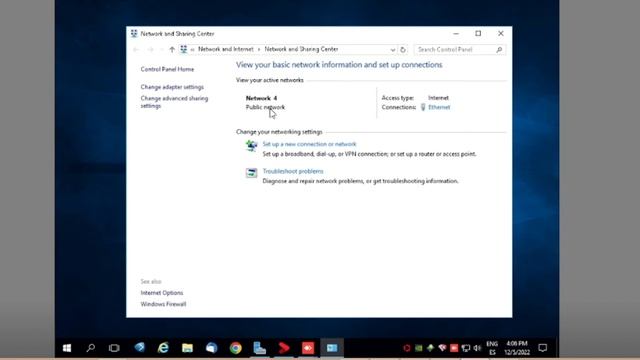640x360 pixels.
Task: Click the Network and Internet breadcrumb
Action: (x=226, y=49)
